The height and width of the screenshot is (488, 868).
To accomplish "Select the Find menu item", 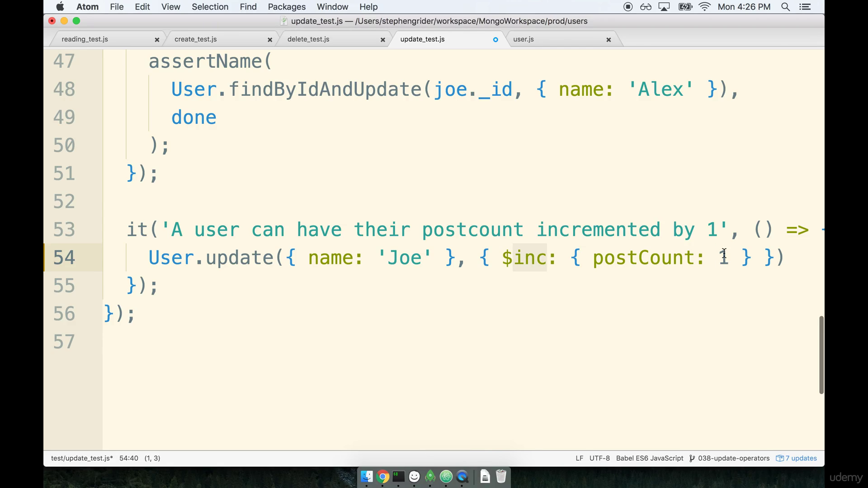I will coord(249,7).
